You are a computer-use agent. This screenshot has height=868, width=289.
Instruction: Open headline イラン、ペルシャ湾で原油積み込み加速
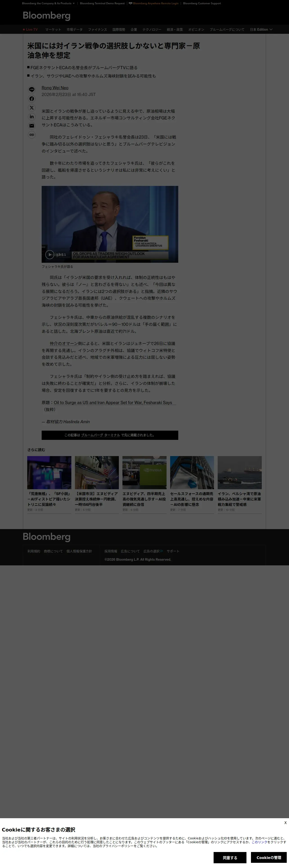(239, 499)
